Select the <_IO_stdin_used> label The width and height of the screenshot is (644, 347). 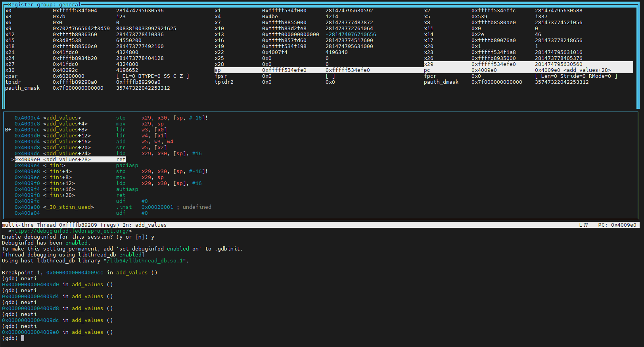point(68,207)
